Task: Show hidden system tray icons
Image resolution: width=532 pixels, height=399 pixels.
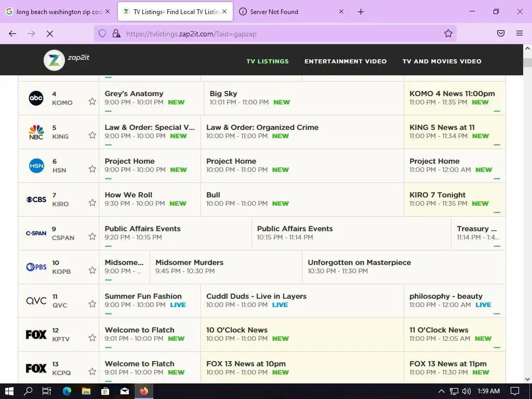Action: 441,391
